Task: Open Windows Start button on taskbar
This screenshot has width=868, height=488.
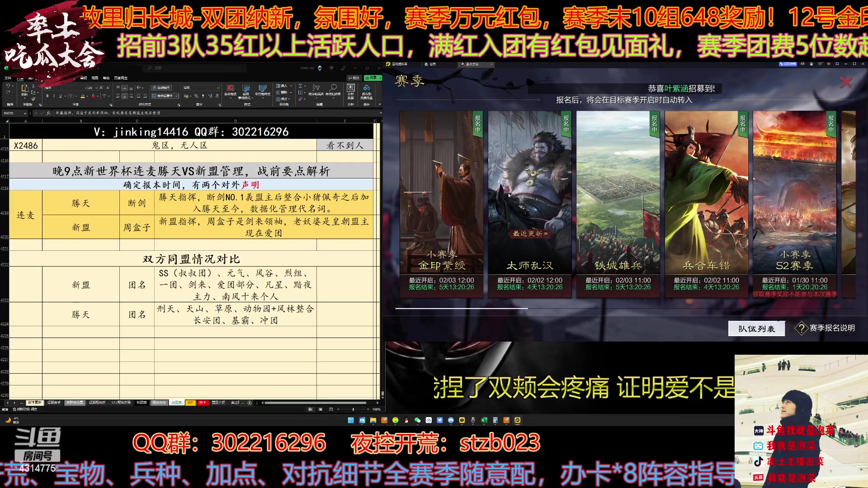Action: click(x=351, y=420)
